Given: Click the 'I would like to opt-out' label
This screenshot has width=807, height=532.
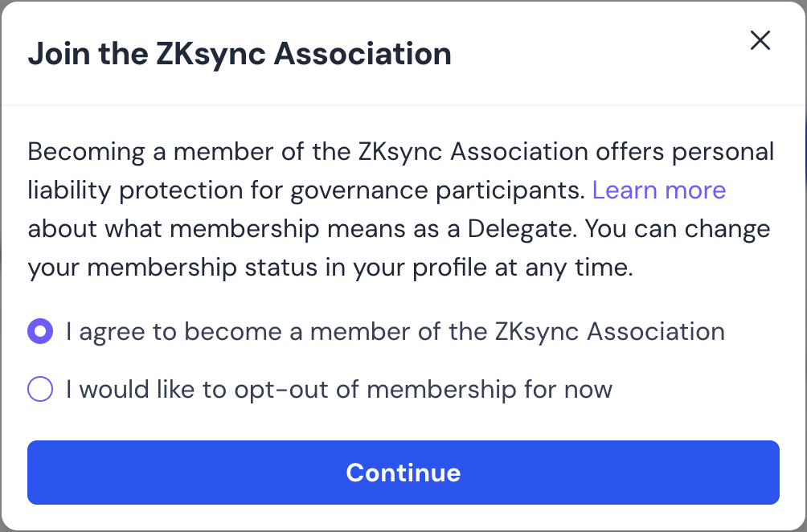Looking at the screenshot, I should 339,390.
